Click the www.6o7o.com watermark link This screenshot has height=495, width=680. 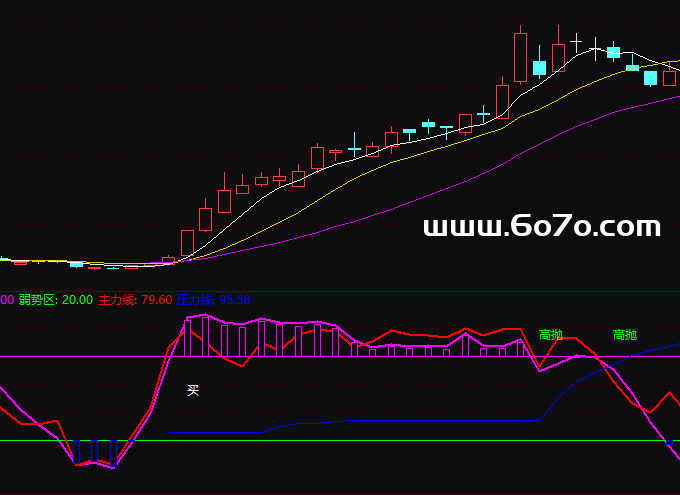click(541, 227)
